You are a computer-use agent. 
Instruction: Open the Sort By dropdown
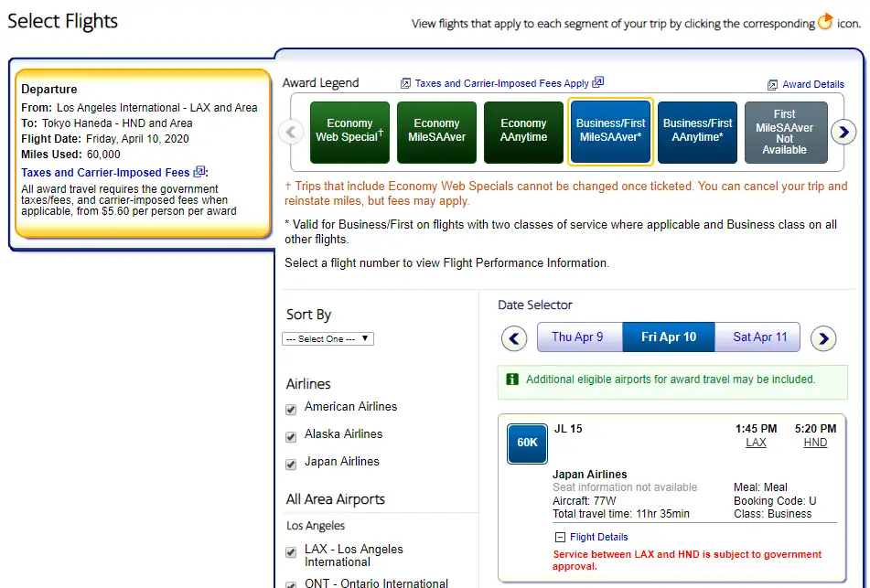coord(328,338)
